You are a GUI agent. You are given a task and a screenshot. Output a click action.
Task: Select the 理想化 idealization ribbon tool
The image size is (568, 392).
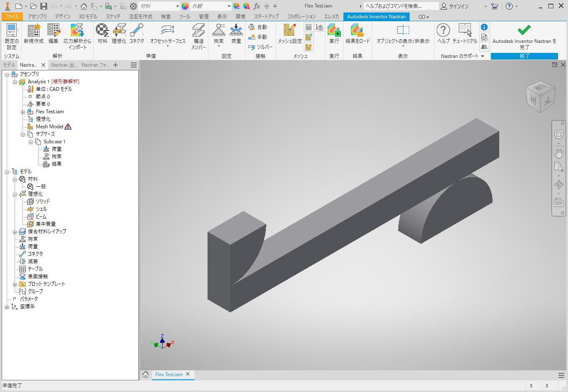coord(119,34)
